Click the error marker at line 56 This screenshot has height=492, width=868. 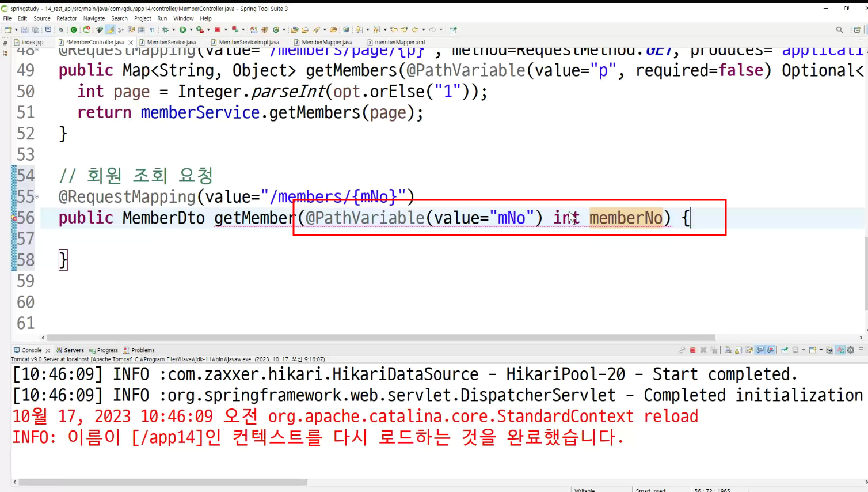14,218
